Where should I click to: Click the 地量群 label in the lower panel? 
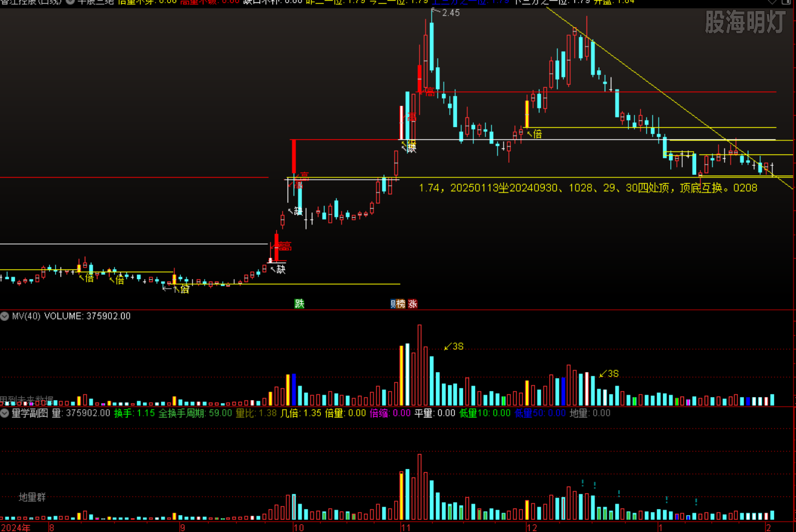tap(32, 497)
